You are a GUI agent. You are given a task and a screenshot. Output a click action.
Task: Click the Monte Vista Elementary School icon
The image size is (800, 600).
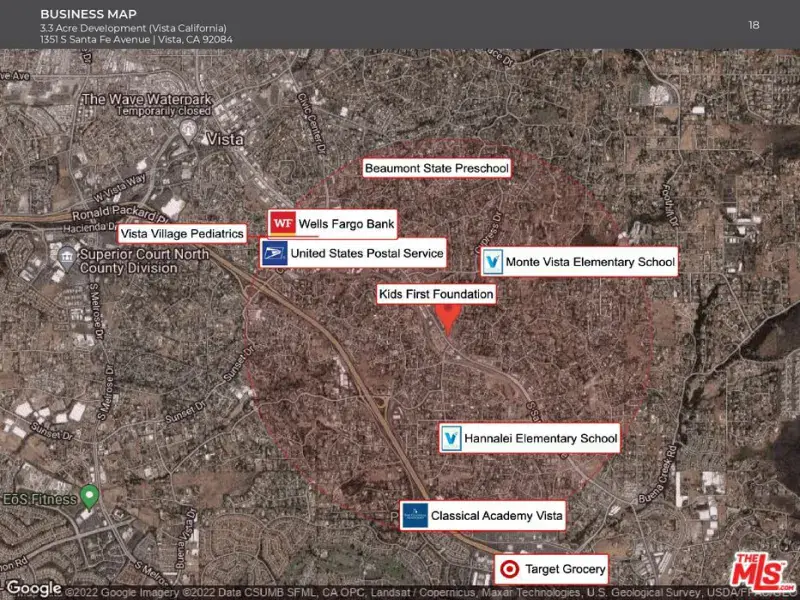[492, 262]
